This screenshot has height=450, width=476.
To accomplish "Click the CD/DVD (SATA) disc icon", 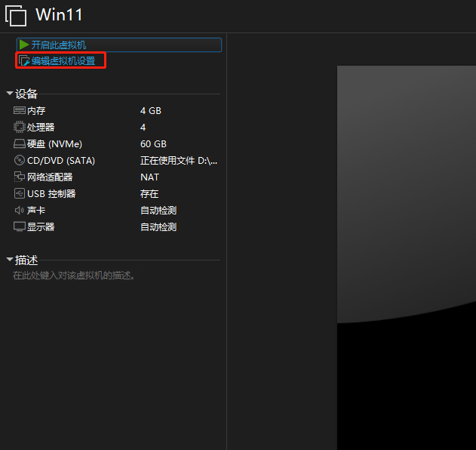I will (20, 161).
